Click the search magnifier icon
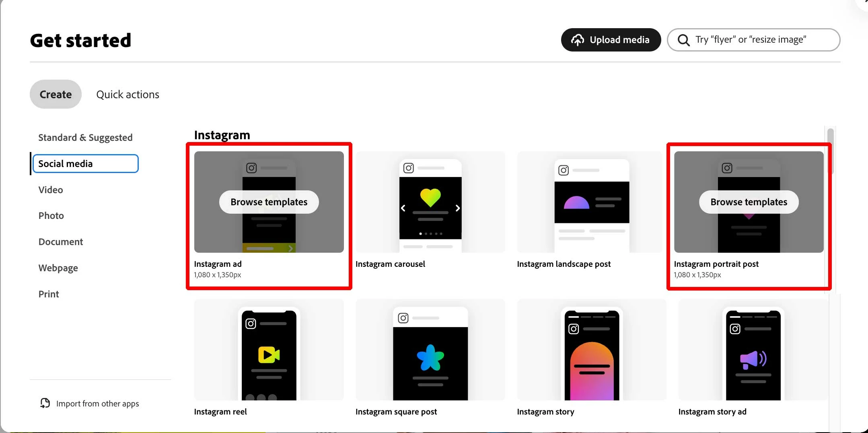This screenshot has height=433, width=868. pos(683,40)
